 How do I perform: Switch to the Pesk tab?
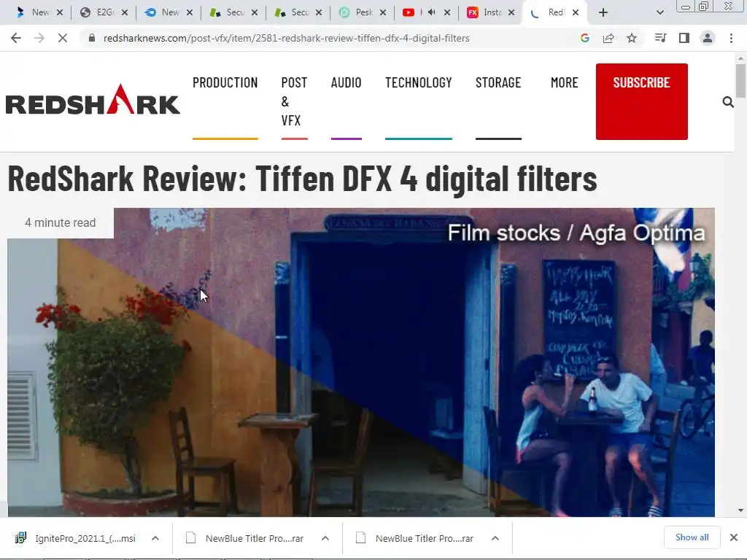pyautogui.click(x=362, y=12)
